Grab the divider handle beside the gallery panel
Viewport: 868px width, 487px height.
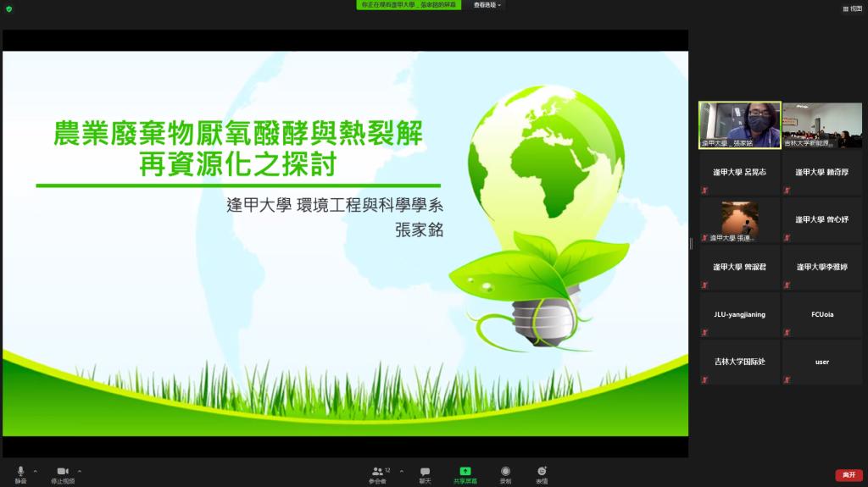pyautogui.click(x=692, y=244)
